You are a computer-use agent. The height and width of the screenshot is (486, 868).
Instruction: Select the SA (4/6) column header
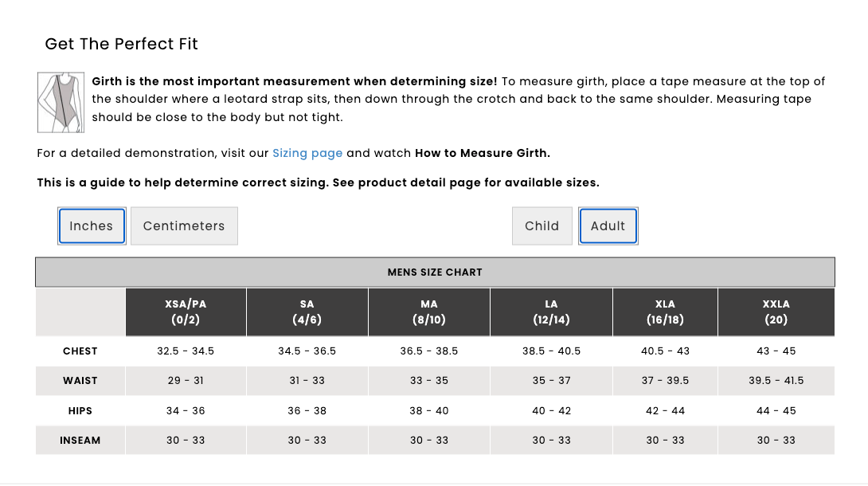[307, 312]
